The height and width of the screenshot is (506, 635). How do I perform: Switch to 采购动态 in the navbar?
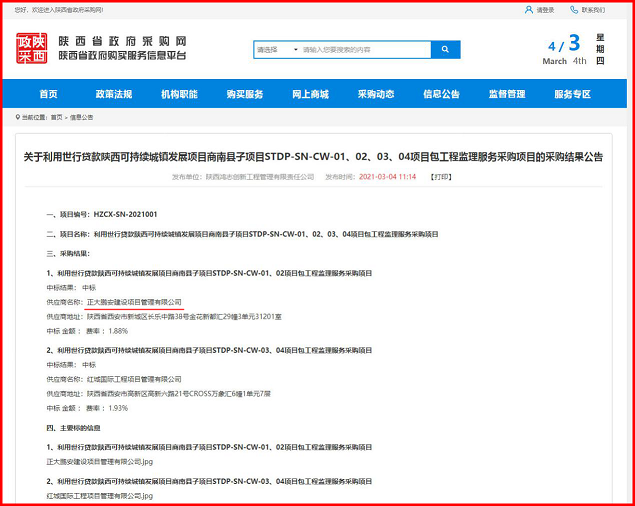pos(376,94)
